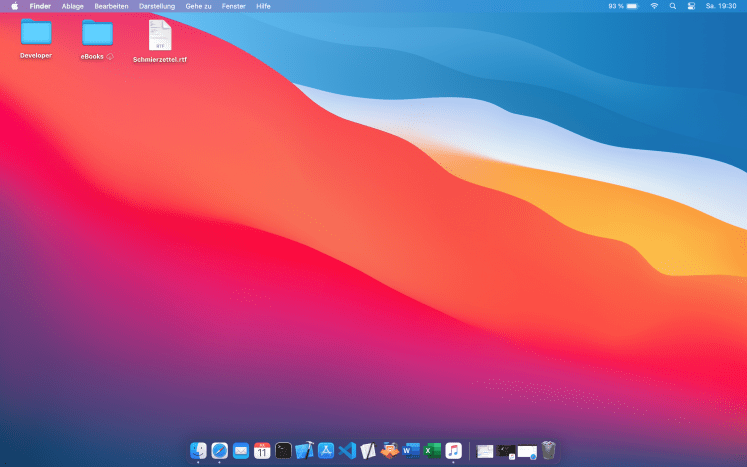The height and width of the screenshot is (467, 747).
Task: Open Wi-Fi status menu
Action: point(654,6)
